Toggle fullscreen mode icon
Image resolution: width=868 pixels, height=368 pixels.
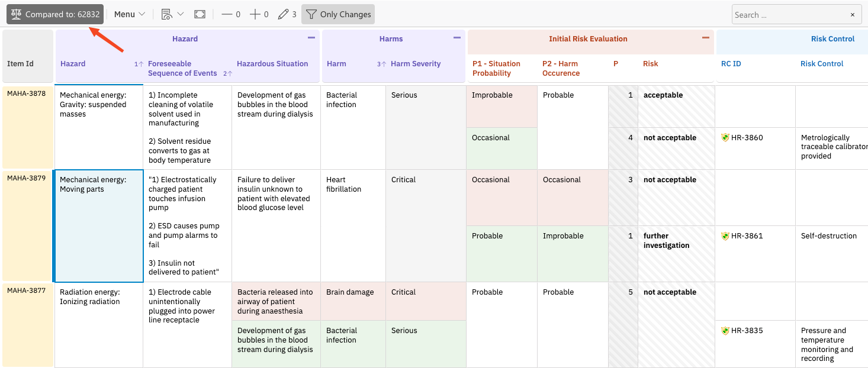tap(200, 14)
